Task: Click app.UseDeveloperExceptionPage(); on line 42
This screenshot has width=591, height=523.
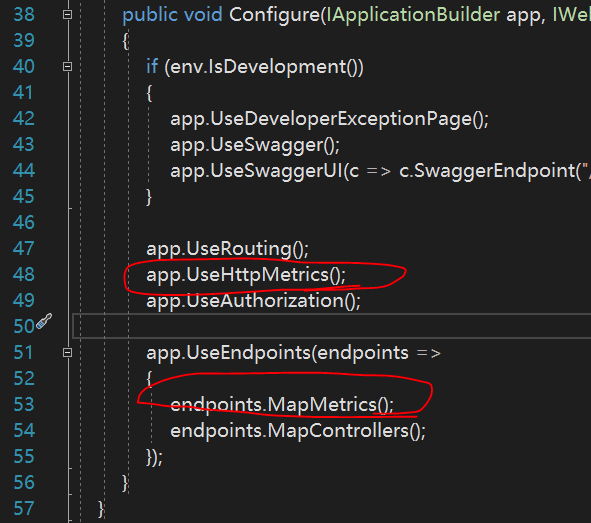Action: pos(329,119)
